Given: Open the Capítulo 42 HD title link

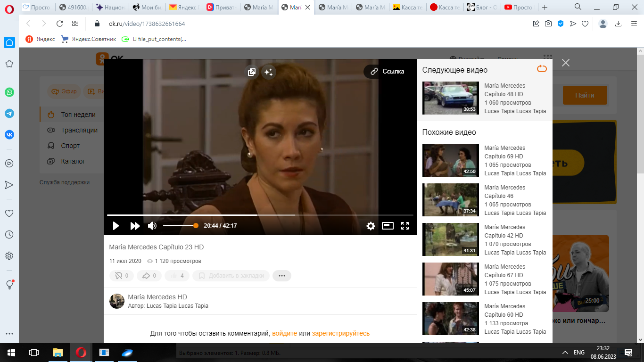Looking at the screenshot, I should pos(504,231).
